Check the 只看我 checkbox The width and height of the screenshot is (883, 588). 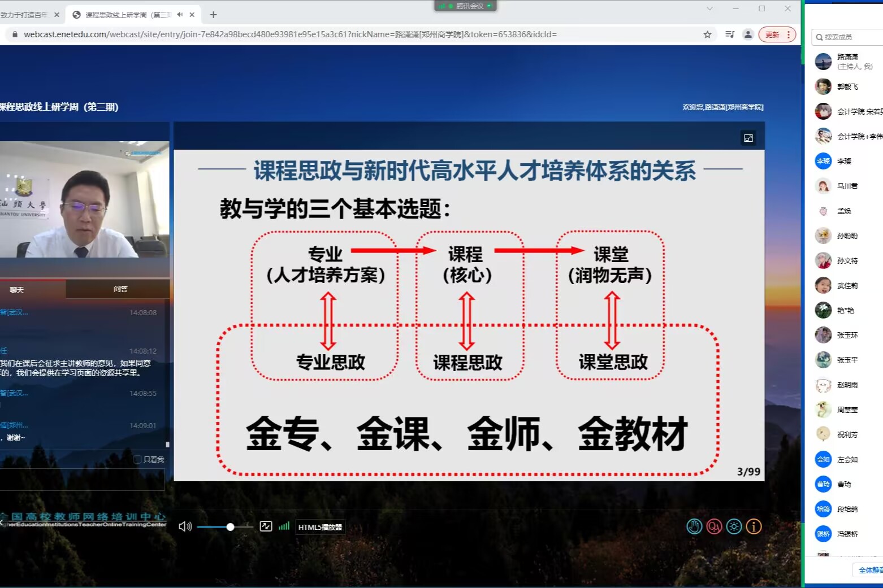tap(137, 459)
